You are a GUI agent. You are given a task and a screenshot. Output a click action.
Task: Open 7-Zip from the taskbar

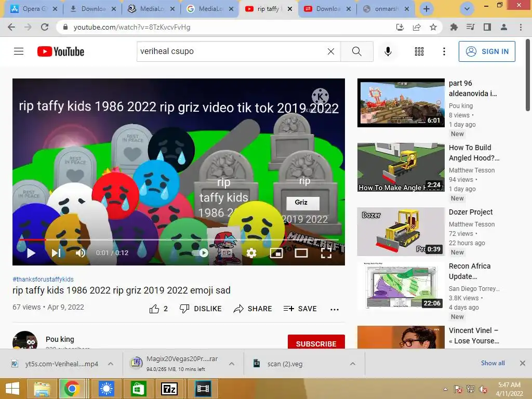[x=169, y=389]
